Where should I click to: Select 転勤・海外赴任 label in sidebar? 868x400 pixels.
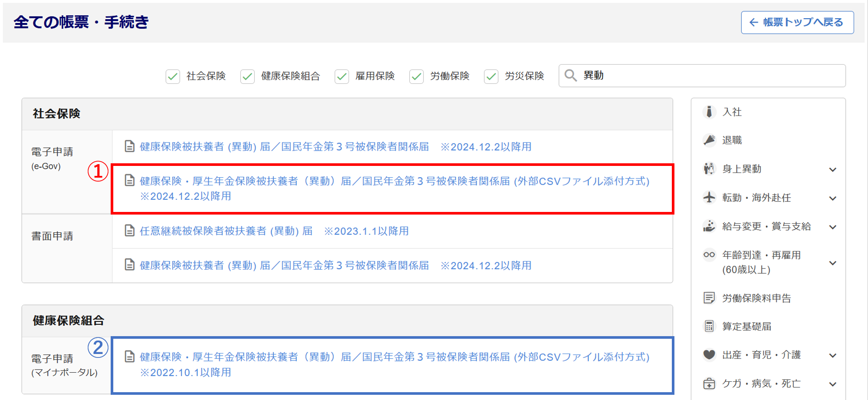(x=756, y=197)
